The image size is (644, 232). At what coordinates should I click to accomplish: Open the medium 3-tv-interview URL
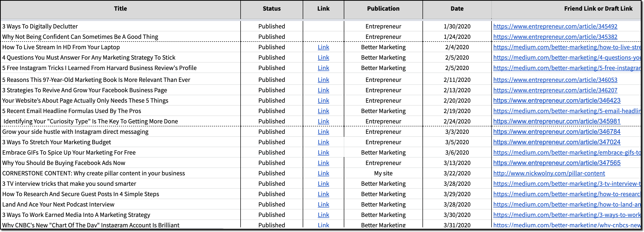click(x=567, y=184)
